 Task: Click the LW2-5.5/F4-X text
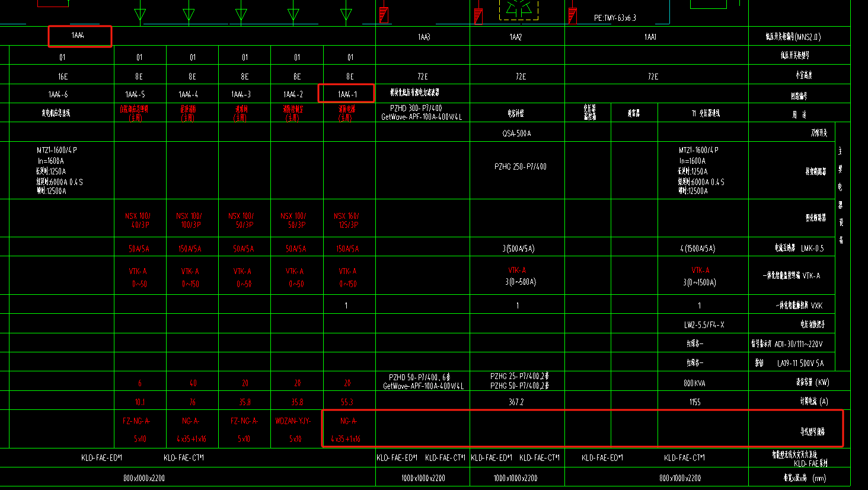[x=704, y=324]
